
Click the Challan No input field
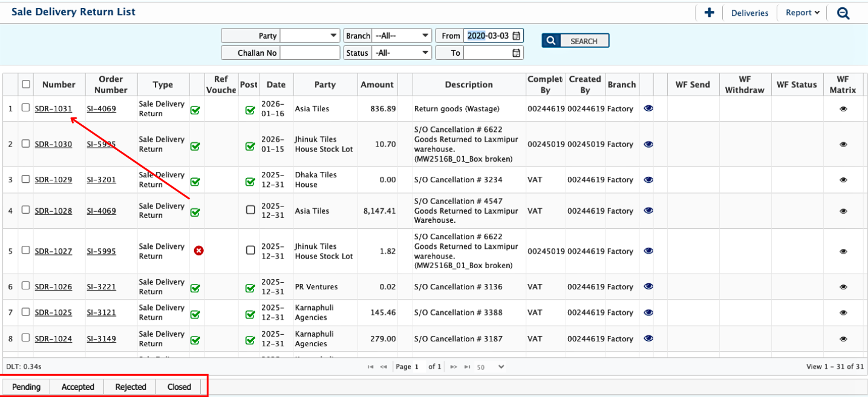pyautogui.click(x=310, y=53)
